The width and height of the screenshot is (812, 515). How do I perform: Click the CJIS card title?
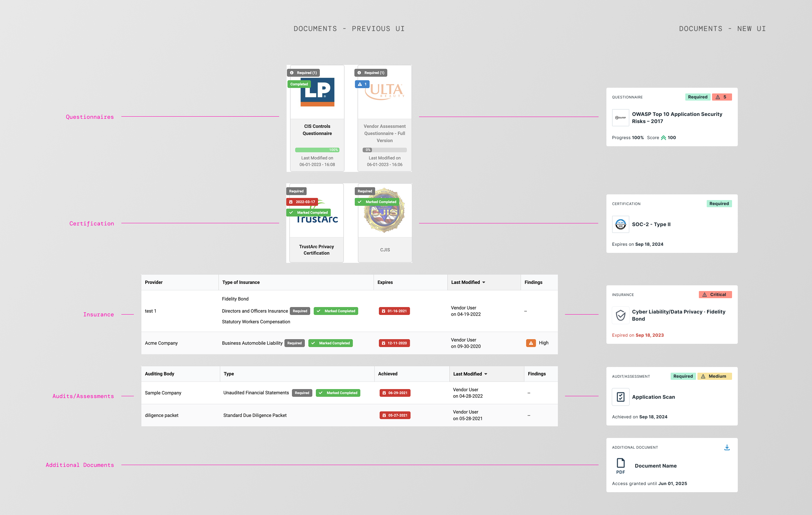[x=385, y=250]
